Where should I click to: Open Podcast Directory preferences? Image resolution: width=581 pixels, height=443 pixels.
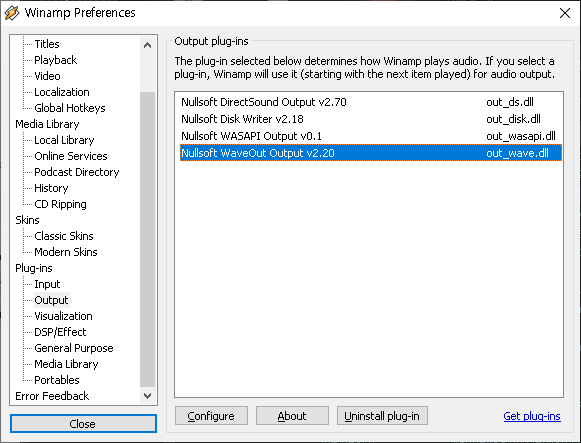coord(77,172)
